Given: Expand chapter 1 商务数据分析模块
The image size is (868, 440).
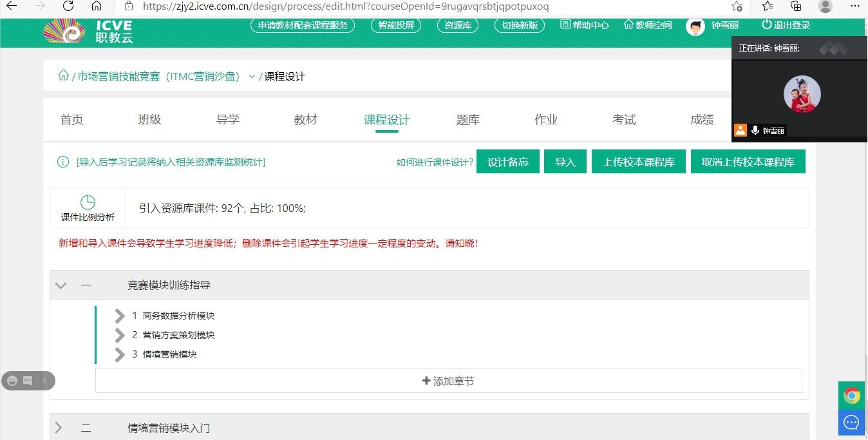Looking at the screenshot, I should click(x=120, y=316).
